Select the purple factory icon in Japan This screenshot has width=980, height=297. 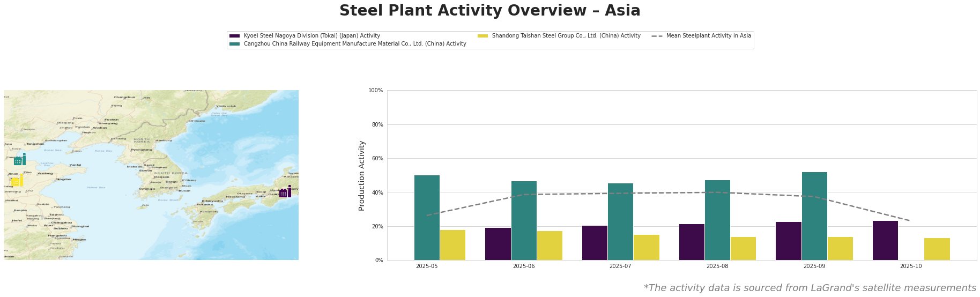pyautogui.click(x=285, y=192)
